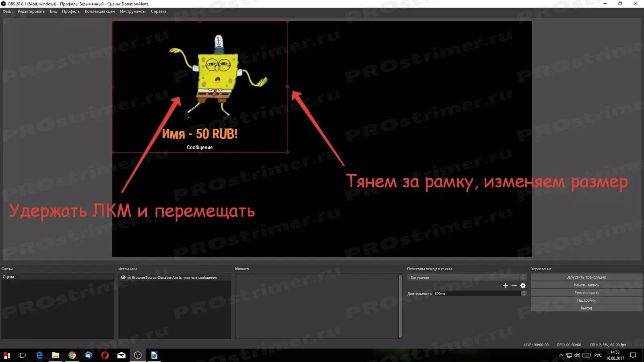This screenshot has width=644, height=362.
Task: Click the REC: 00:00:00 status
Action: click(569, 345)
